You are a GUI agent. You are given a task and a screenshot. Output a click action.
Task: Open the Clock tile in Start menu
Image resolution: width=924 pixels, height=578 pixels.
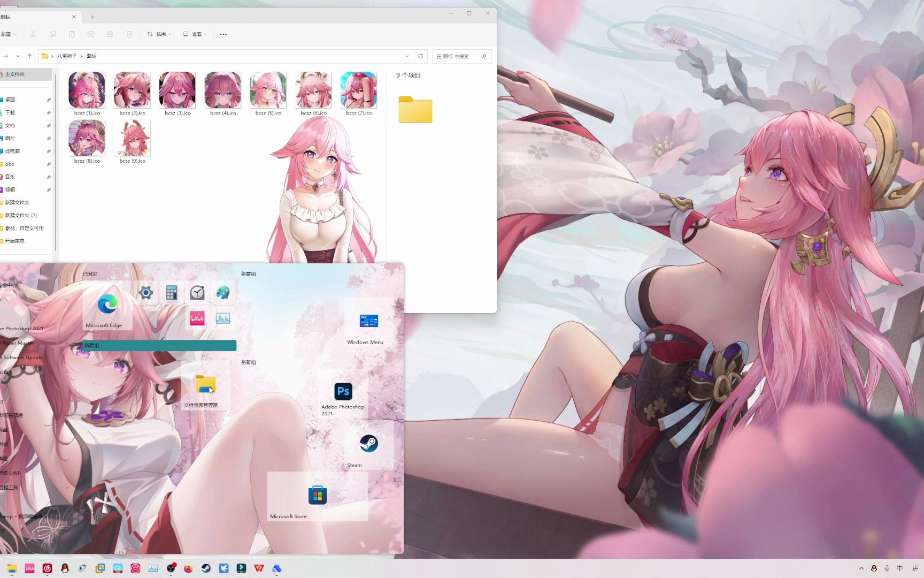[x=197, y=292]
